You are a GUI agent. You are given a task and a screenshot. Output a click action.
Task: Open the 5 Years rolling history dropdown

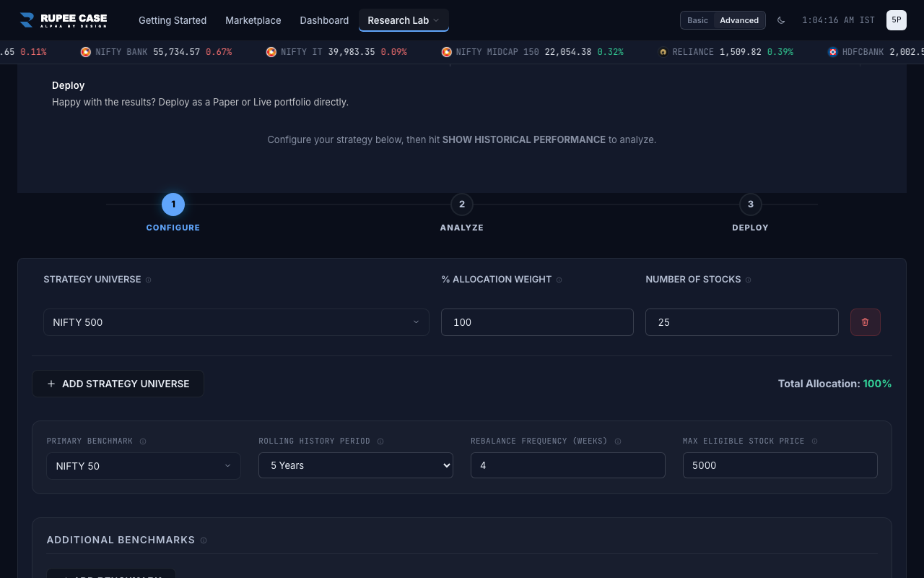pyautogui.click(x=356, y=465)
